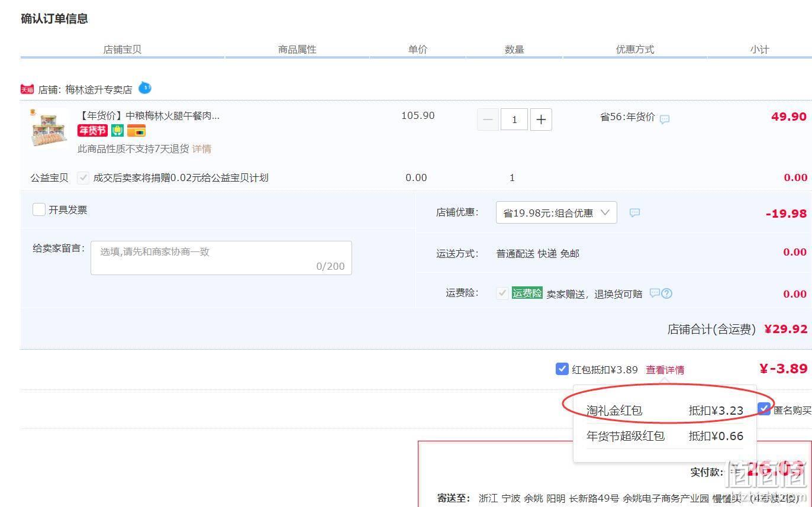
Task: Open product title 中粮梅林火腿午餐肉
Action: pyautogui.click(x=149, y=115)
